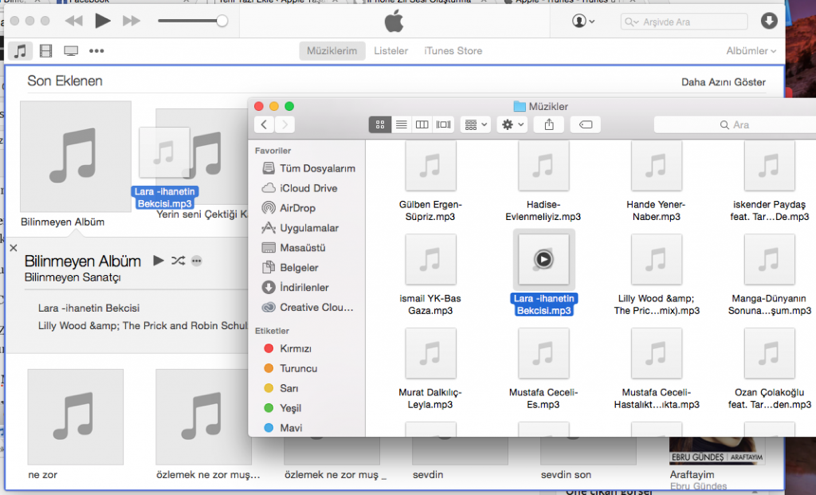Shuffle the Bilinmeyen Albüm tracks
Image resolution: width=816 pixels, height=495 pixels.
click(178, 261)
